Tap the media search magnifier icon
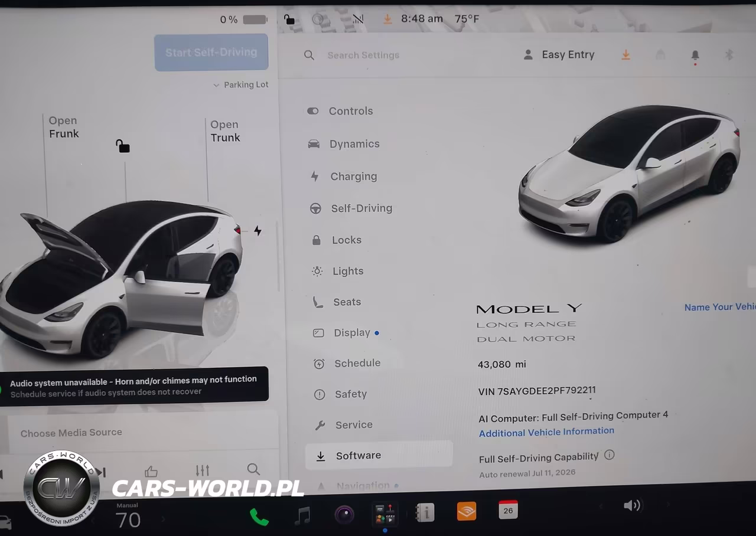The width and height of the screenshot is (756, 536). tap(253, 469)
